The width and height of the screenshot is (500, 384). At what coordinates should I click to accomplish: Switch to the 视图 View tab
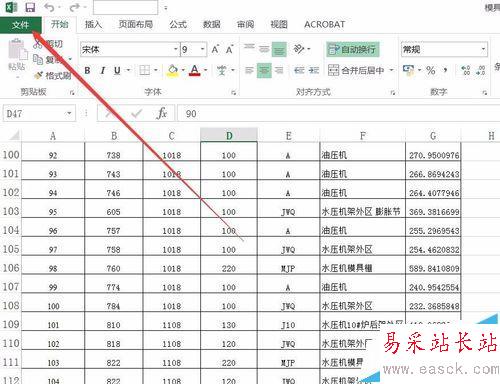pyautogui.click(x=279, y=24)
